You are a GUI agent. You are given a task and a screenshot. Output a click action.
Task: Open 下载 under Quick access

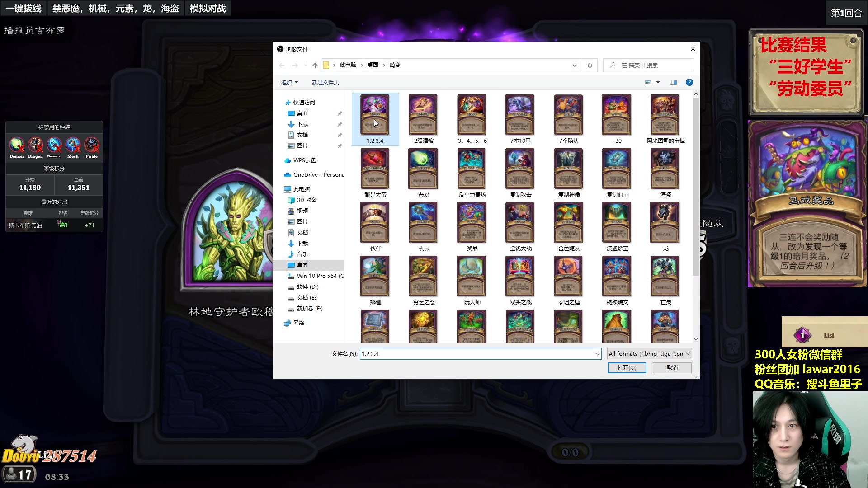(x=302, y=124)
